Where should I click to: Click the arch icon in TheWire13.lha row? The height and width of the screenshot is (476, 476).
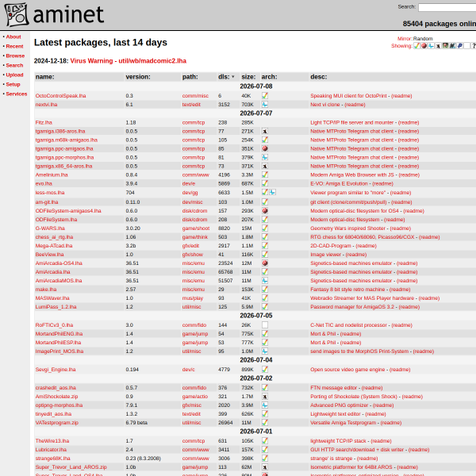(x=265, y=441)
